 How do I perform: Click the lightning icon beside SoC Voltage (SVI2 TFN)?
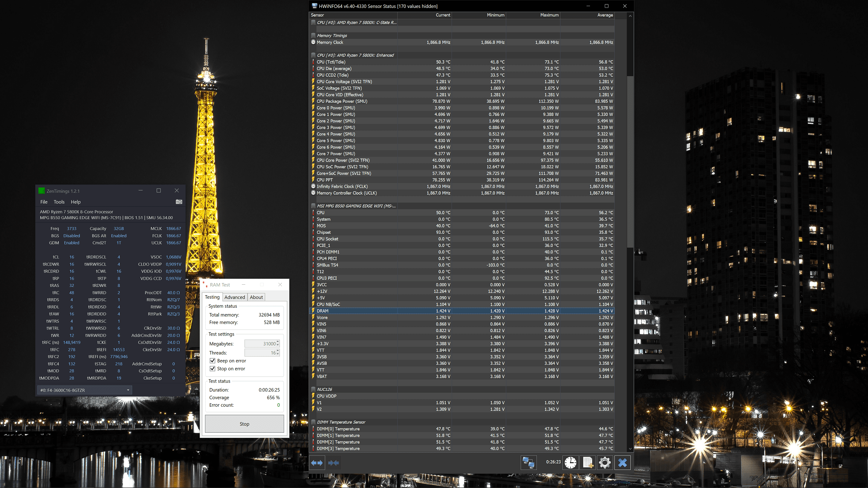[313, 88]
